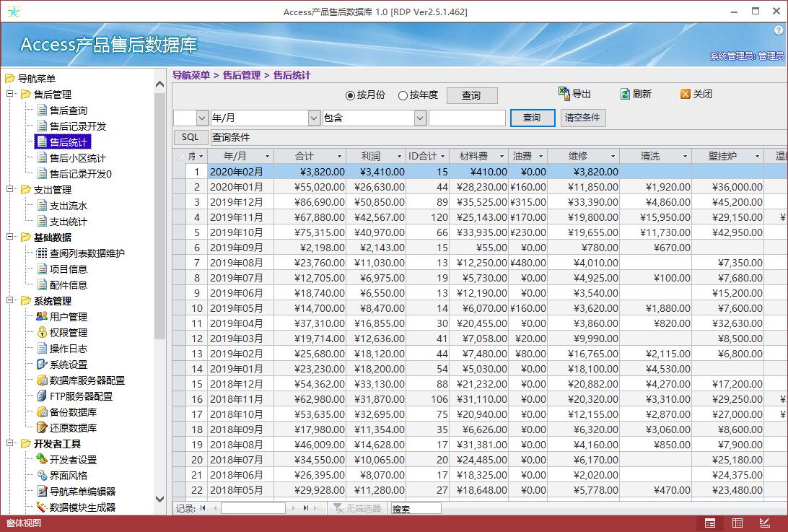
Task: Click the orange close icon
Action: pos(685,94)
